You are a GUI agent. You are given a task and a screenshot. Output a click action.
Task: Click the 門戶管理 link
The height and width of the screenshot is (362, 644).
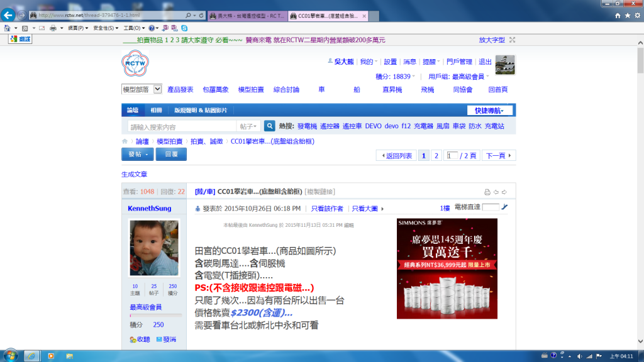[x=459, y=62]
